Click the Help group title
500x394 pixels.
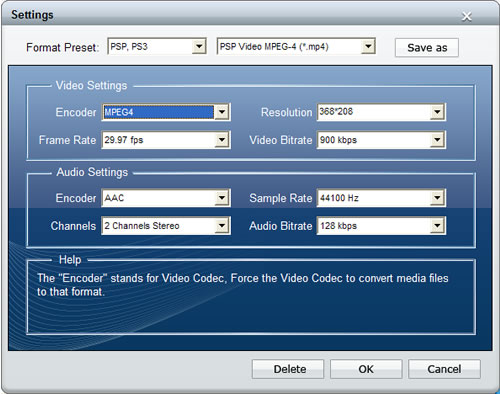[x=70, y=260]
